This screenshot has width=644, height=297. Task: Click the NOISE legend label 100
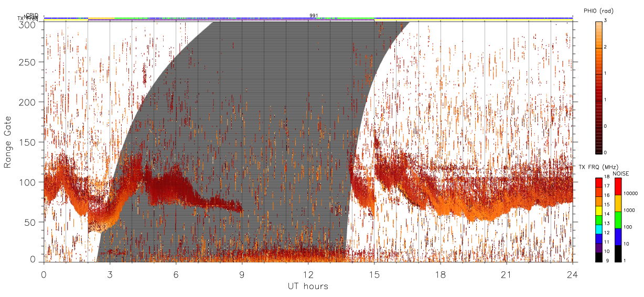tap(628, 227)
